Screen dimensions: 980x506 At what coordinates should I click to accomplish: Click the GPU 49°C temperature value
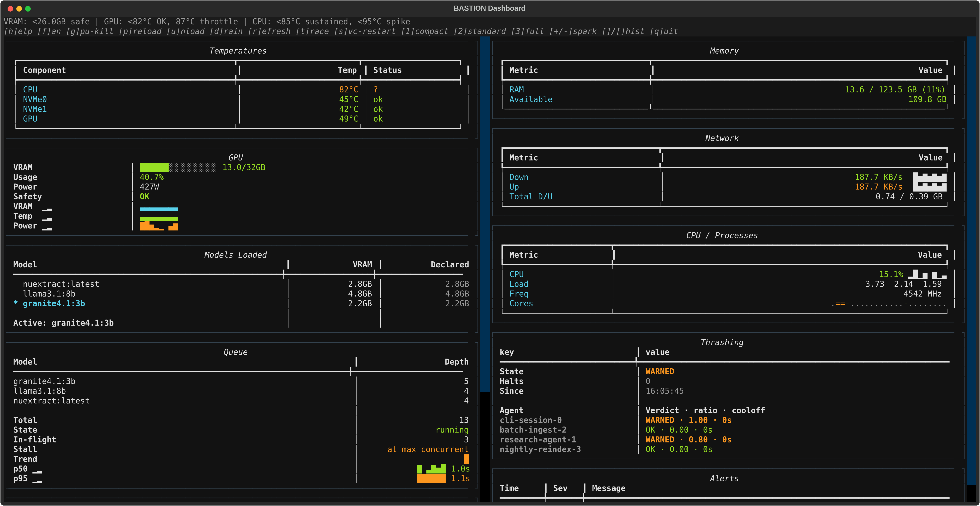tap(348, 119)
